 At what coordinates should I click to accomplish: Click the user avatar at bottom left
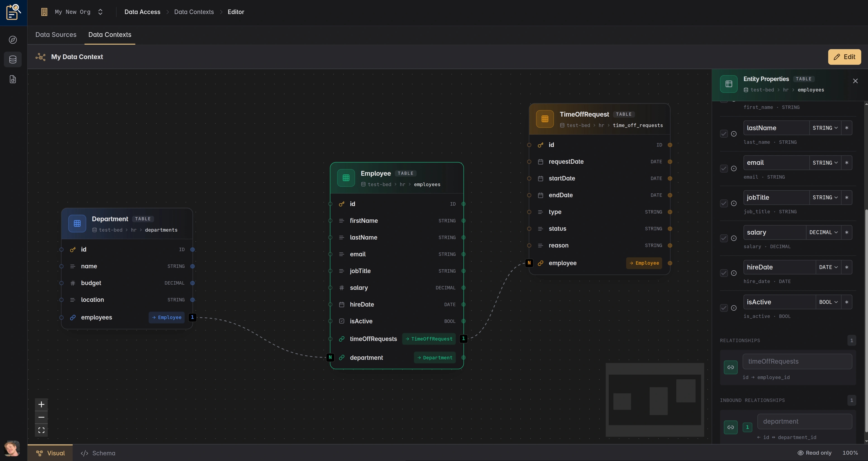[12, 448]
